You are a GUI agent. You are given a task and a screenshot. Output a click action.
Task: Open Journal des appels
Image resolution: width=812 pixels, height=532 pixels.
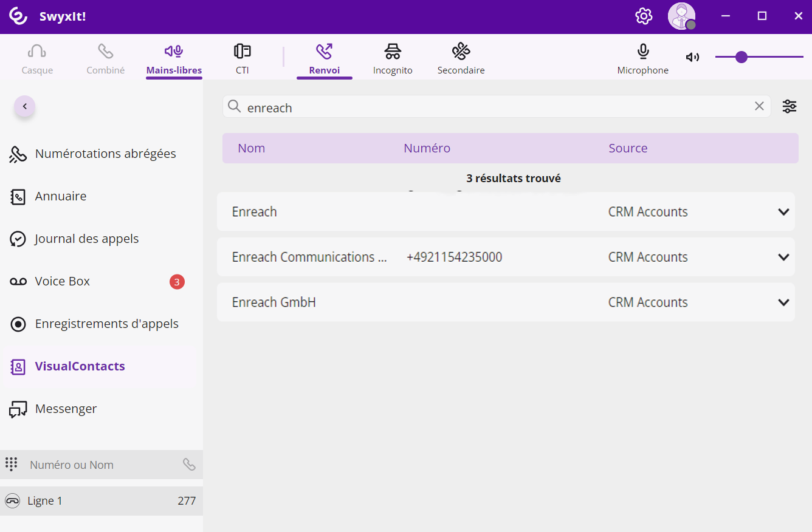(x=101, y=239)
